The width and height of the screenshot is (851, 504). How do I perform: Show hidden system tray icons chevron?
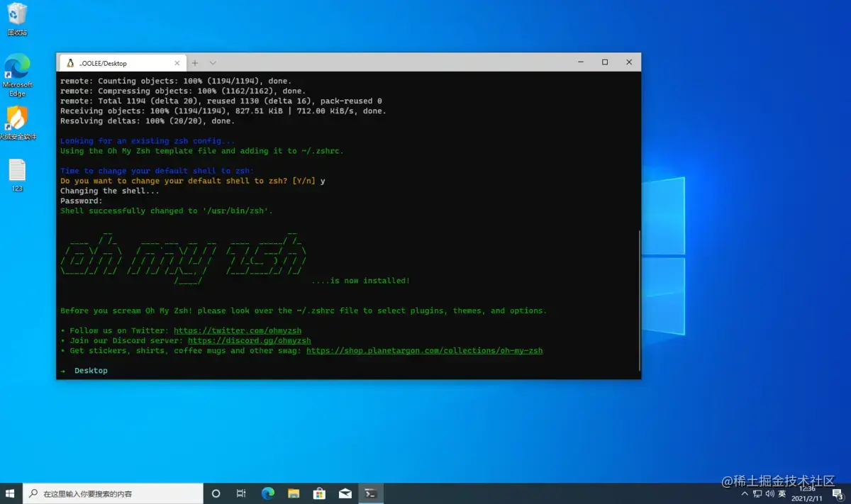pyautogui.click(x=744, y=493)
